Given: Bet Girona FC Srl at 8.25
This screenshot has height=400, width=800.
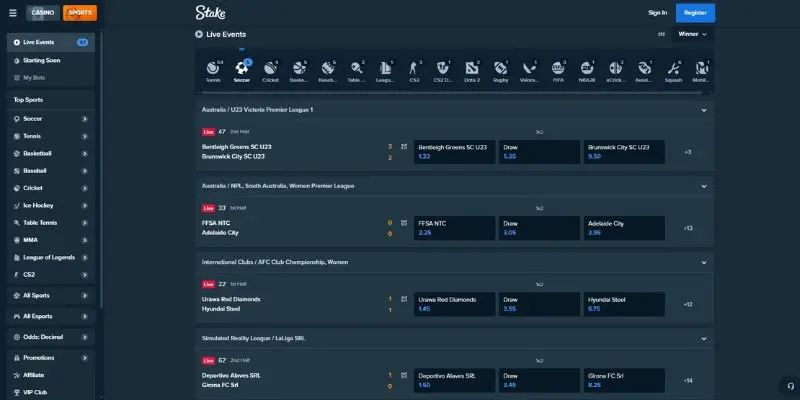Looking at the screenshot, I should pyautogui.click(x=624, y=380).
